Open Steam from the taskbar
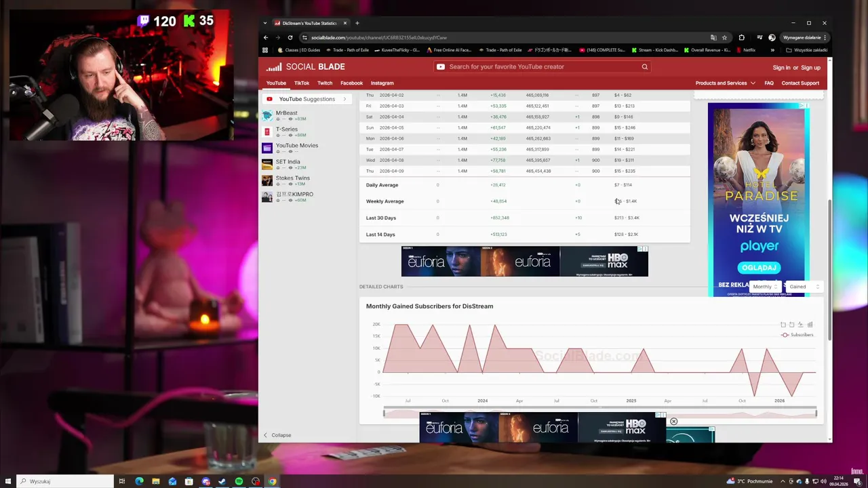 click(222, 481)
